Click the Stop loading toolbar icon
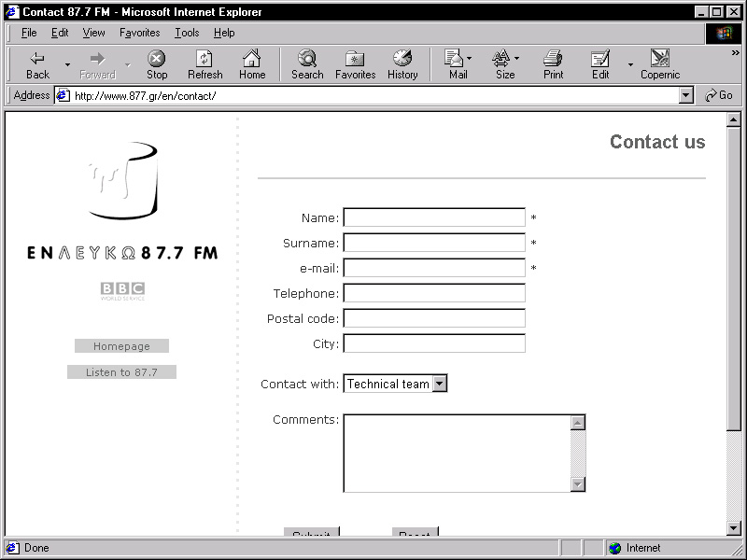 tap(157, 64)
